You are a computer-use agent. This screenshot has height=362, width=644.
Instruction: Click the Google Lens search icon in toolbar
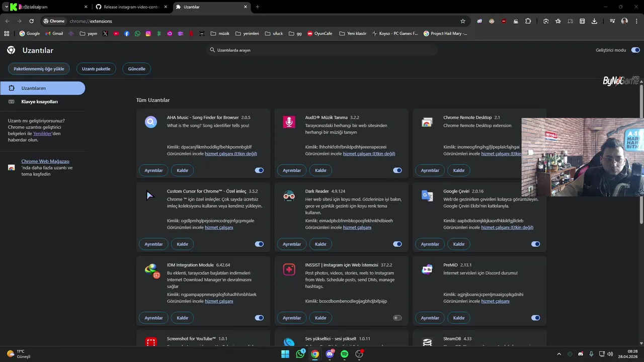pyautogui.click(x=546, y=21)
